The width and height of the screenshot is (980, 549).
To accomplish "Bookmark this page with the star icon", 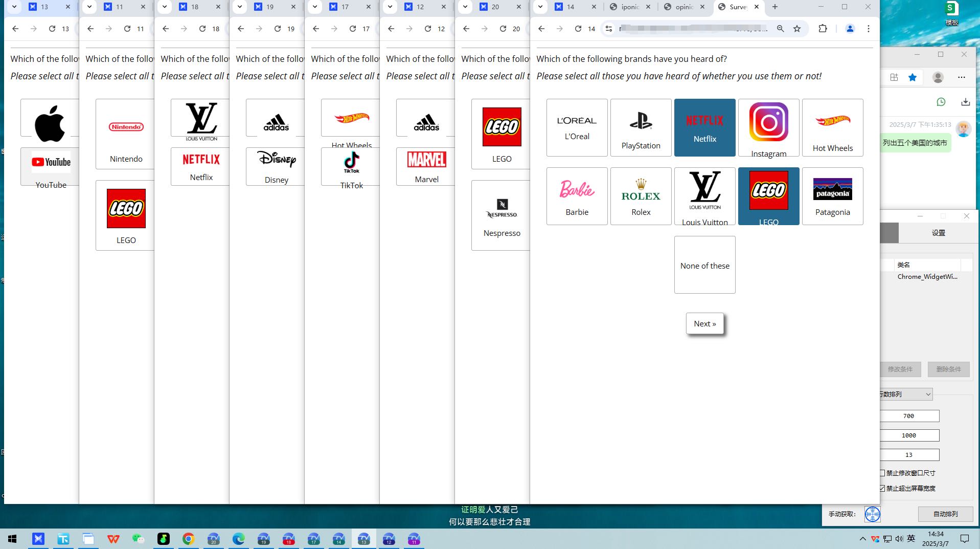I will (797, 29).
